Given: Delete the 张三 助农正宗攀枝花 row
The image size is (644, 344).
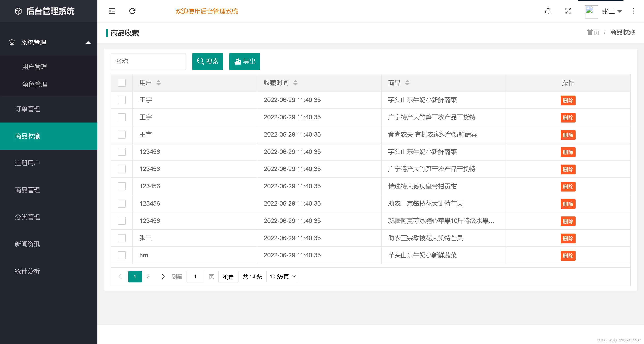Looking at the screenshot, I should pos(568,238).
